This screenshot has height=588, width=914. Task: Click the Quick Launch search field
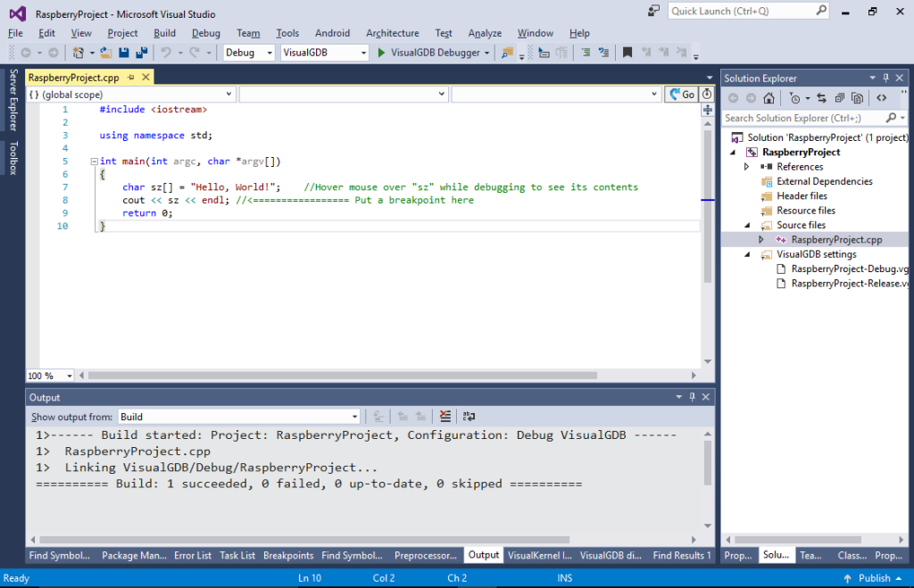point(749,11)
